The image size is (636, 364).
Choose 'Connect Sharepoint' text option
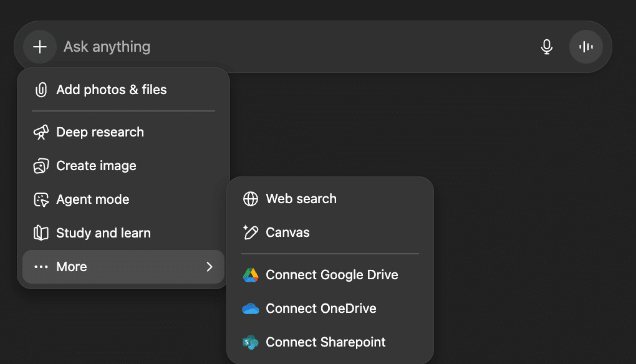point(325,342)
